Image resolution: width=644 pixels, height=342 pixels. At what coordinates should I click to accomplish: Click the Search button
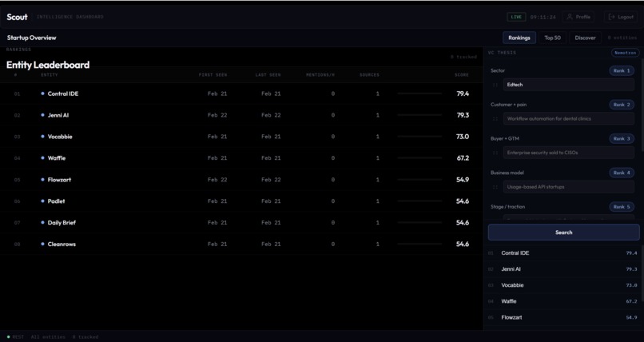[x=563, y=233]
